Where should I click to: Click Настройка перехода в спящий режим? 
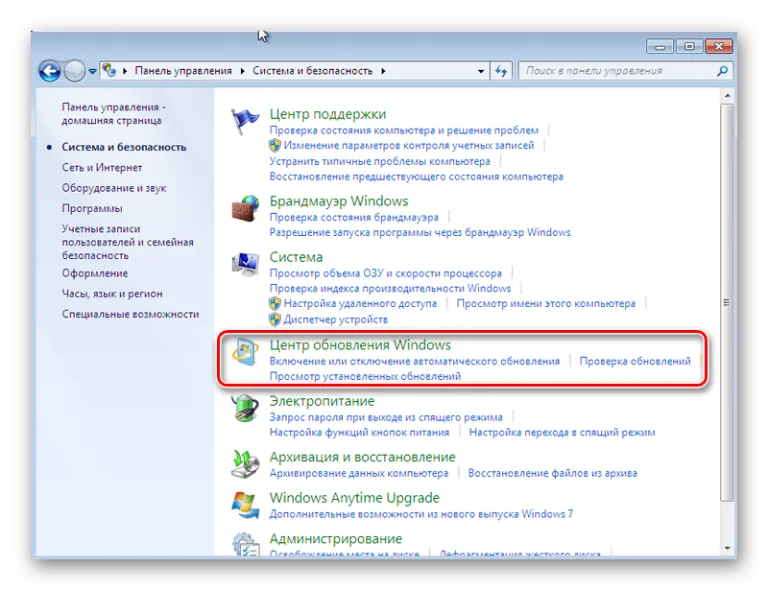point(562,432)
